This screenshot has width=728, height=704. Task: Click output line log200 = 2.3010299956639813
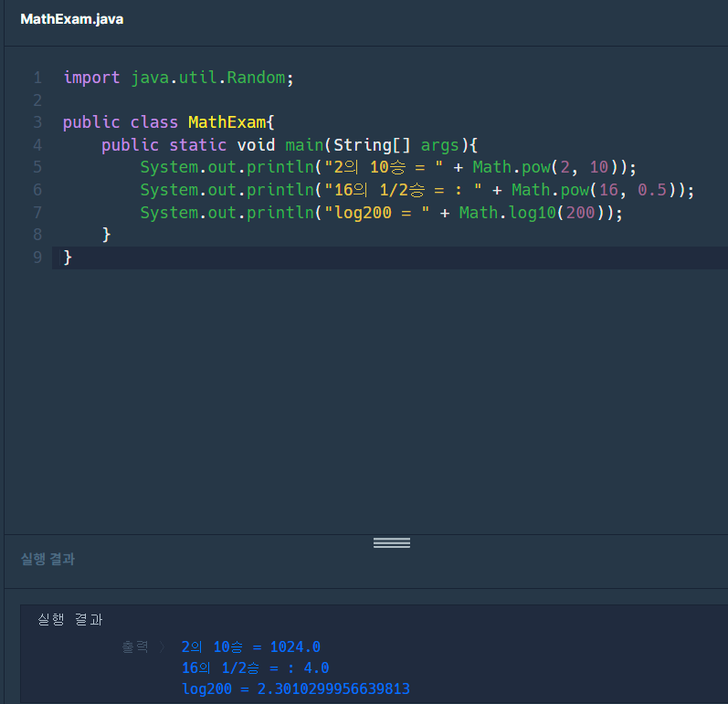pos(296,688)
